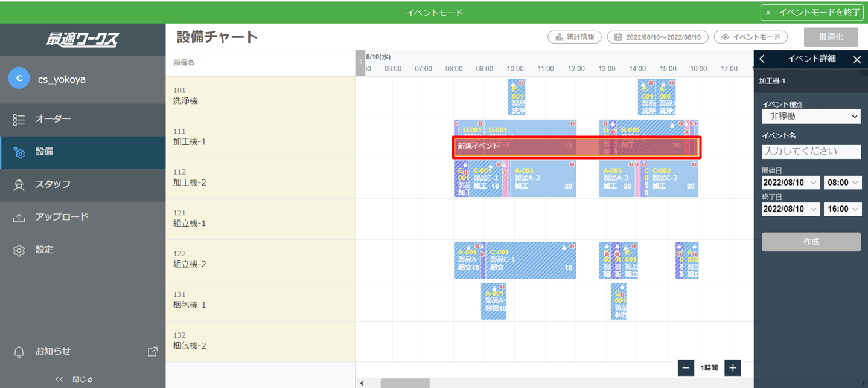Click the staff person icon
This screenshot has height=388, width=868.
(x=19, y=185)
